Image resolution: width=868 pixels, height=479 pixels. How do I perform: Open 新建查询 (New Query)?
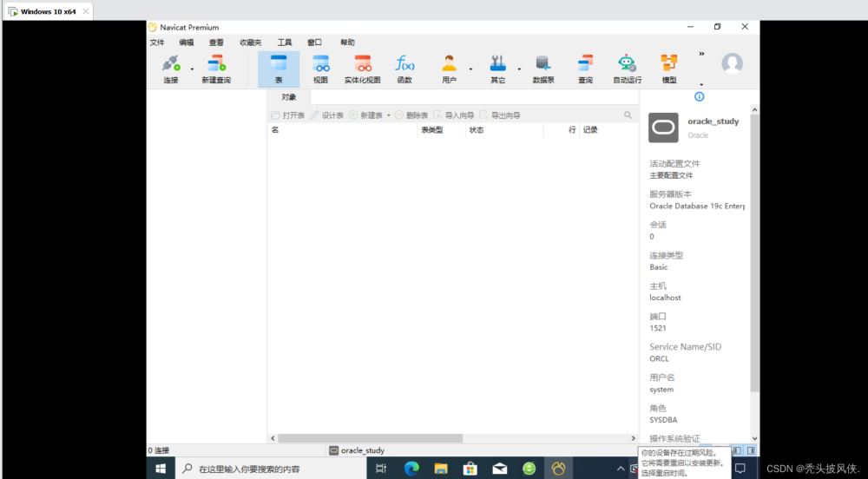click(x=216, y=69)
